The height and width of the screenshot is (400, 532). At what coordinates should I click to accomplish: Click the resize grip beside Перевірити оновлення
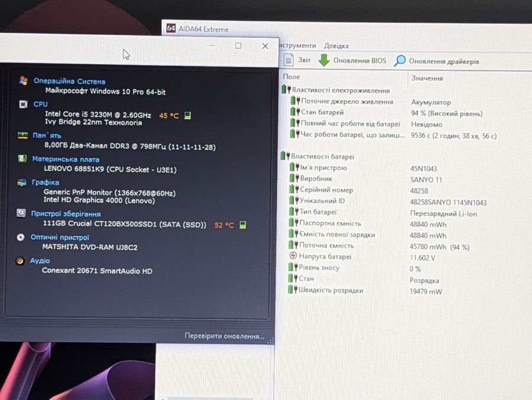270,340
